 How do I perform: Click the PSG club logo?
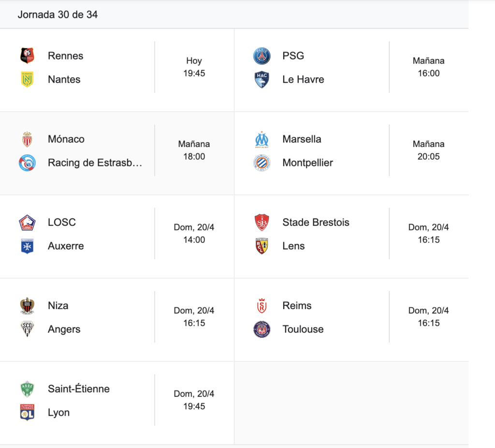pos(262,56)
